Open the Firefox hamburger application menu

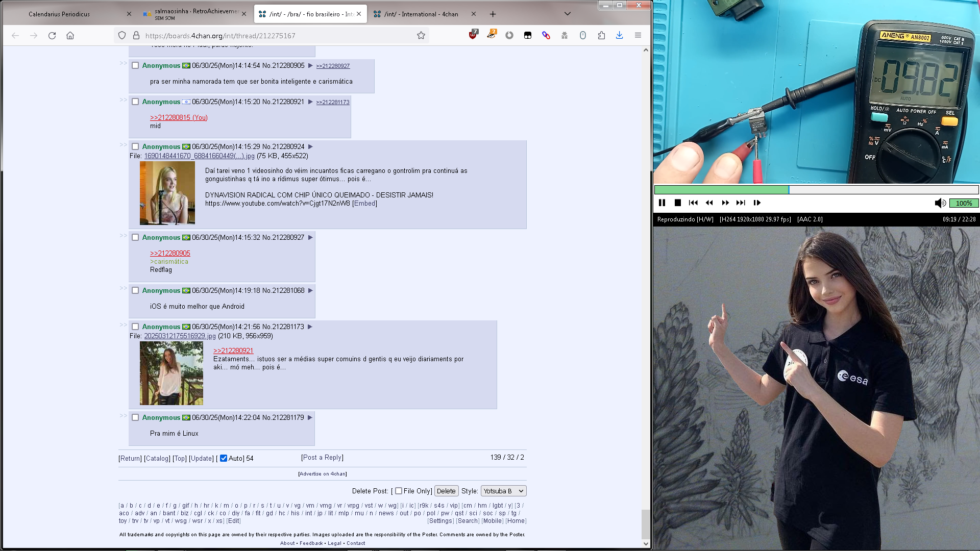coord(638,35)
